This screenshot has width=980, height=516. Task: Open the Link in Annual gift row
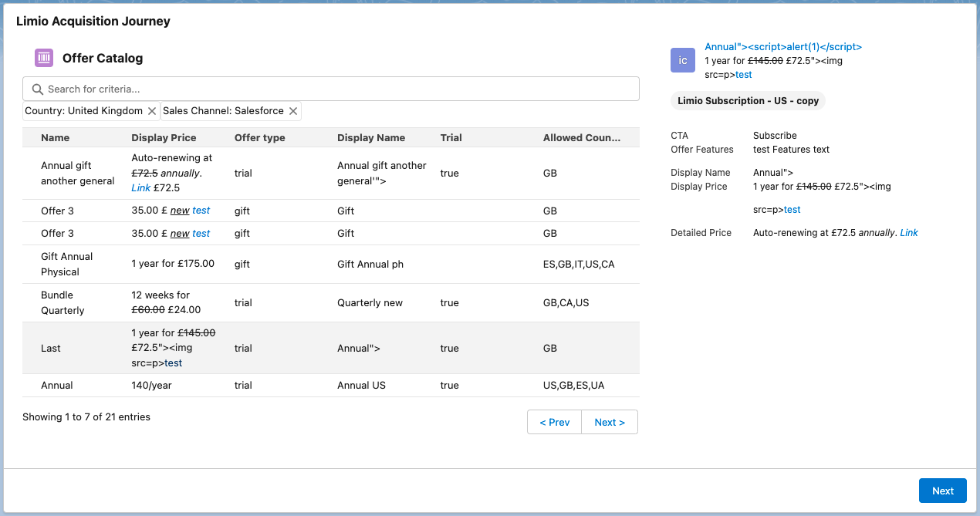point(140,187)
